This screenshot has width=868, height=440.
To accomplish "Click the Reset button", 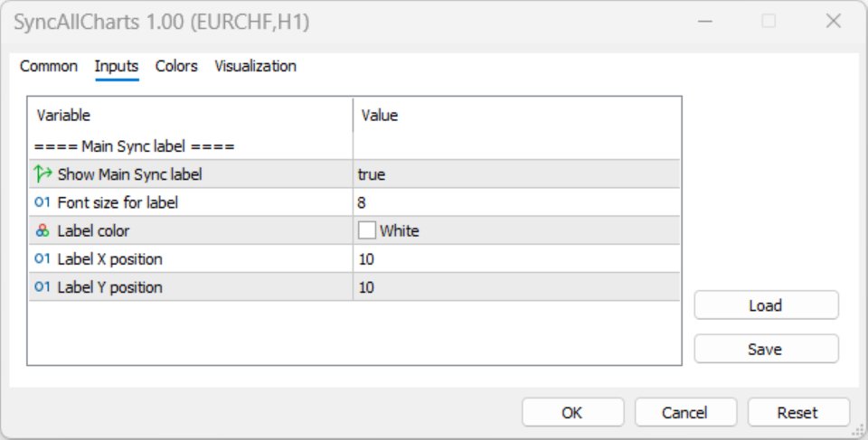I will tap(798, 413).
